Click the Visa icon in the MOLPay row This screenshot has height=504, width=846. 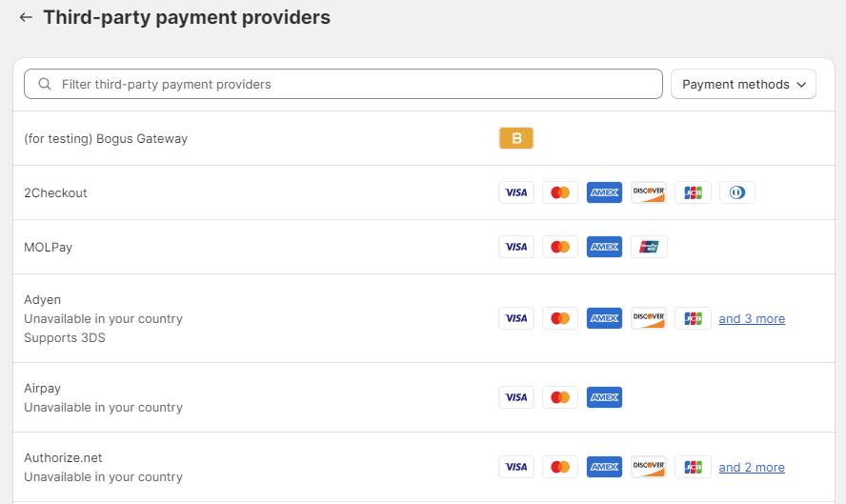[x=516, y=247]
